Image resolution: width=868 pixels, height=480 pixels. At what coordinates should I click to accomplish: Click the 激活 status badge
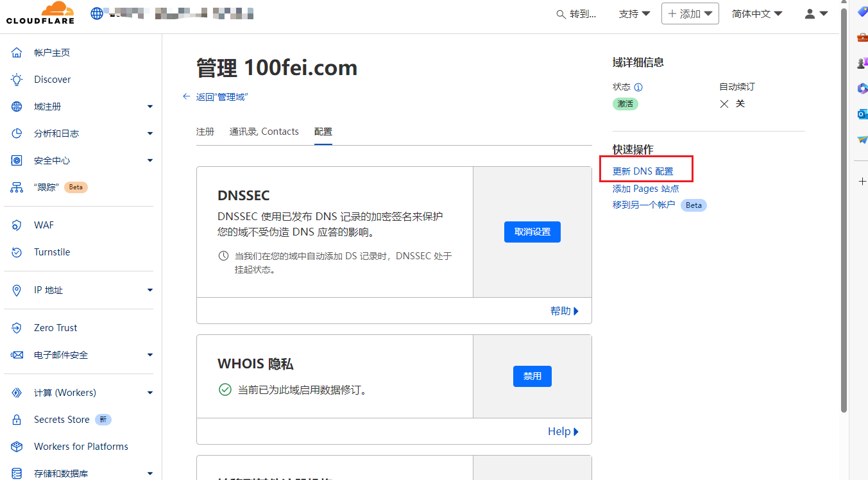point(625,104)
